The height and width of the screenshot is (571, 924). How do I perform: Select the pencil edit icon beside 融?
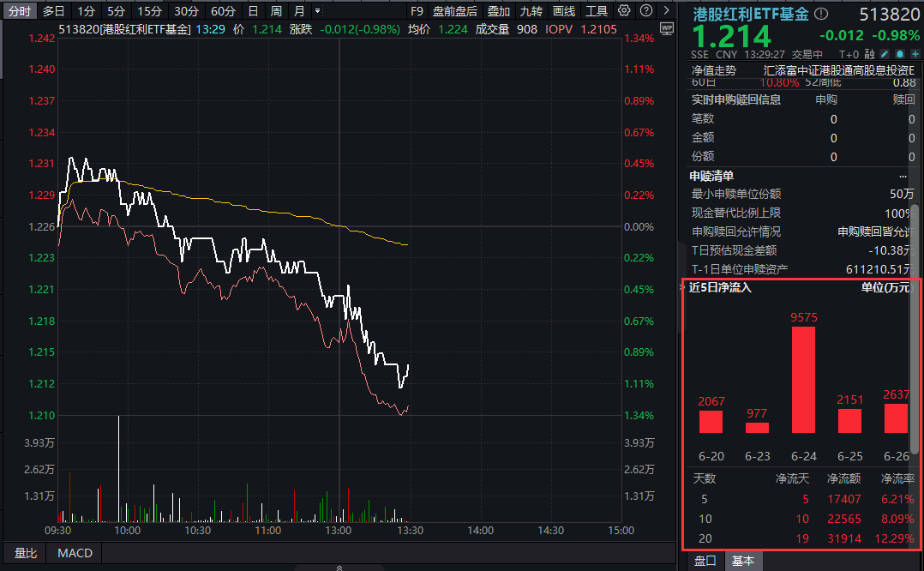(x=885, y=53)
